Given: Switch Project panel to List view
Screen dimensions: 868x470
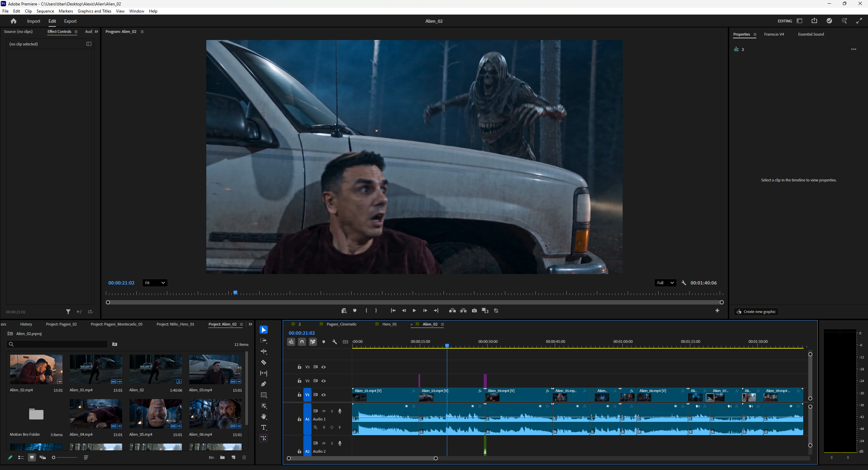Looking at the screenshot, I should (x=21, y=457).
